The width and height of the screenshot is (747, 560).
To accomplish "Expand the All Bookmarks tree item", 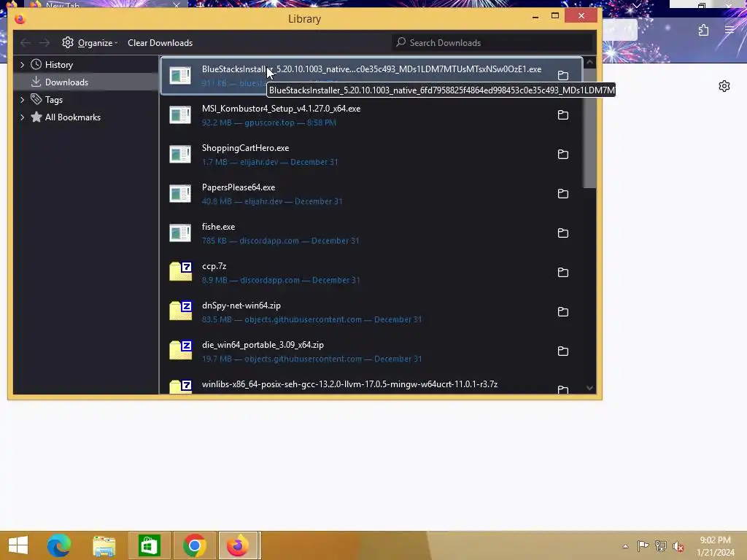I will 22,117.
